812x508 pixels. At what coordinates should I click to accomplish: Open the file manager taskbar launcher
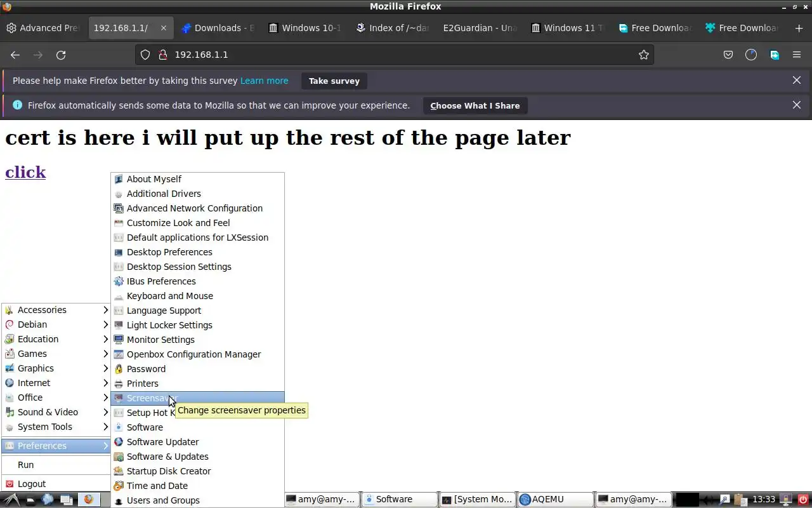(30, 500)
